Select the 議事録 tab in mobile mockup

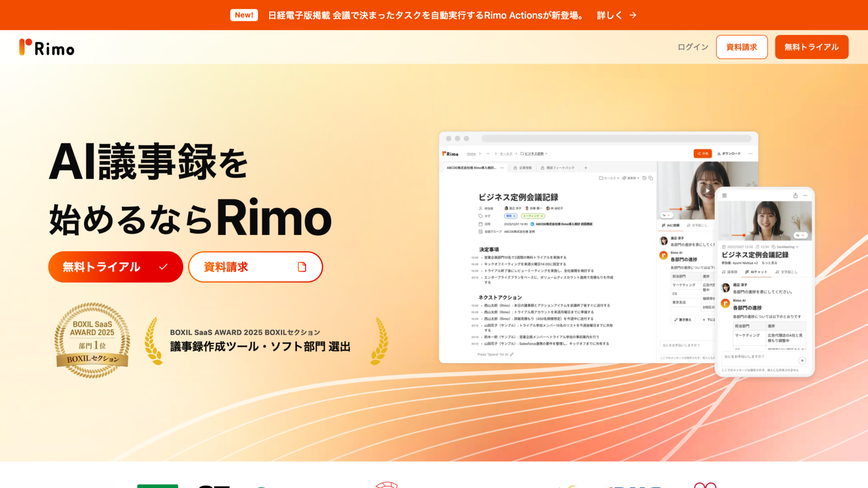pos(729,272)
